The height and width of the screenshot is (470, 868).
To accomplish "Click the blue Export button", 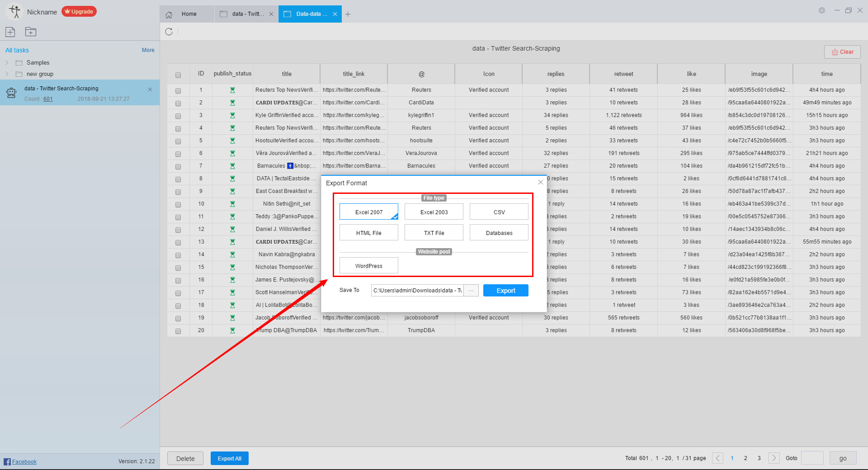I will [506, 290].
